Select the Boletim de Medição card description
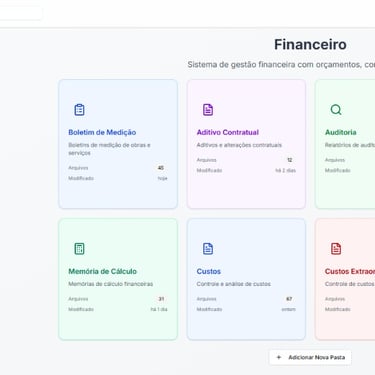Image resolution: width=375 pixels, height=375 pixels. 109,149
